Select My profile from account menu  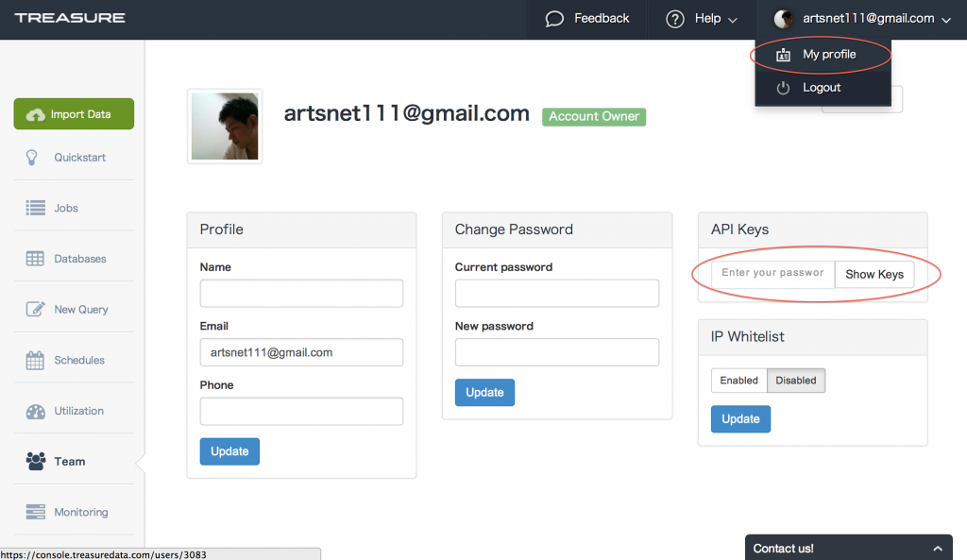coord(828,55)
